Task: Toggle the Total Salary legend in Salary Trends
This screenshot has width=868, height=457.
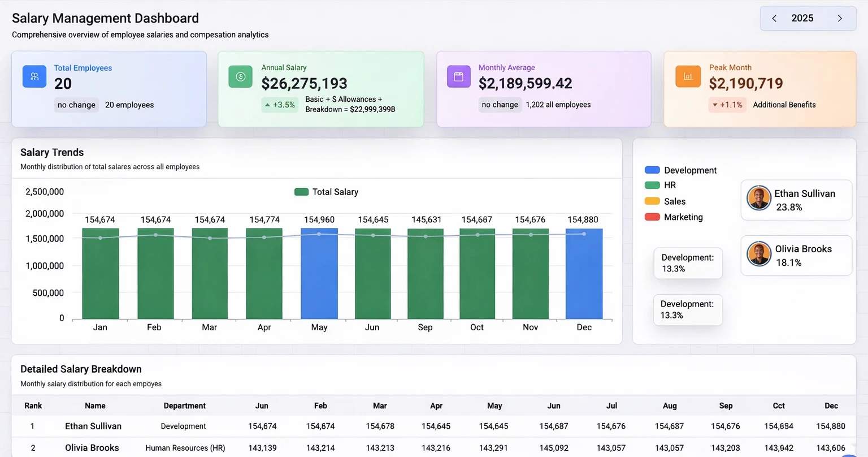Action: click(x=327, y=192)
